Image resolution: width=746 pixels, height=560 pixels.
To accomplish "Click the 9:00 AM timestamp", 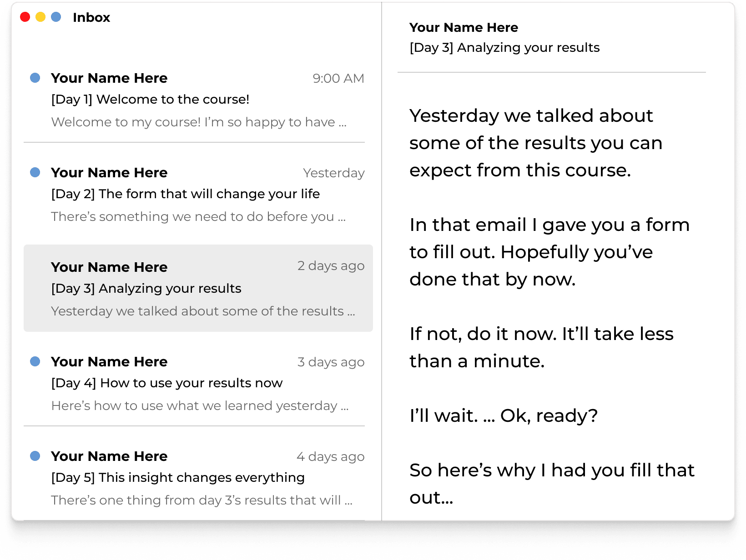I will coord(338,78).
